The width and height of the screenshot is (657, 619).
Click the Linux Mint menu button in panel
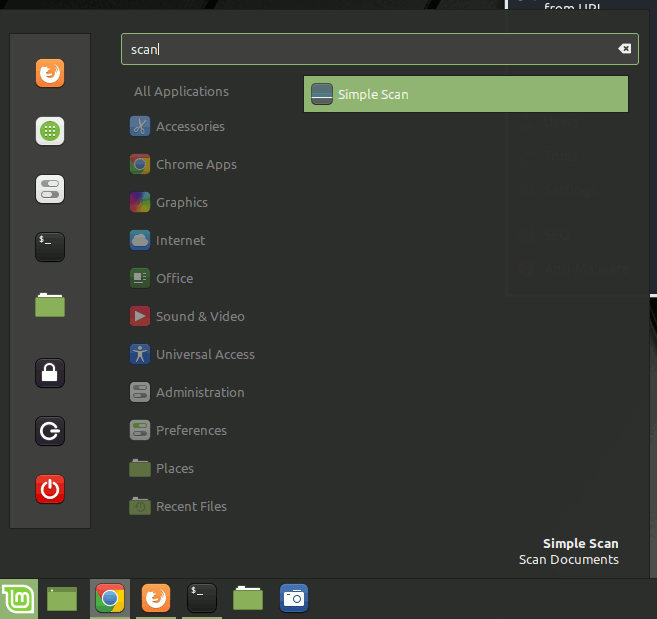pyautogui.click(x=19, y=599)
